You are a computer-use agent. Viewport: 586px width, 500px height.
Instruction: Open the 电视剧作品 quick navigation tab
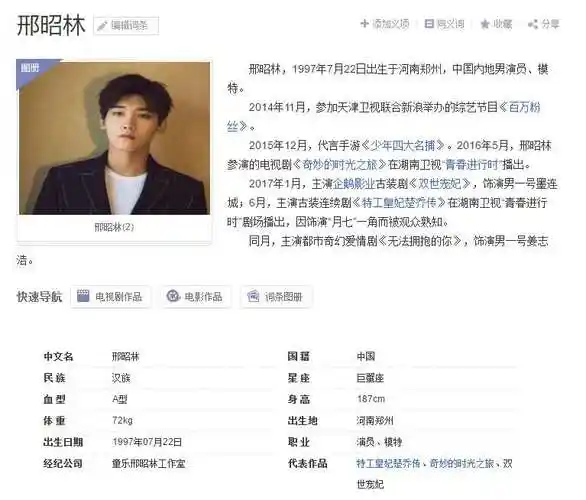click(x=111, y=297)
